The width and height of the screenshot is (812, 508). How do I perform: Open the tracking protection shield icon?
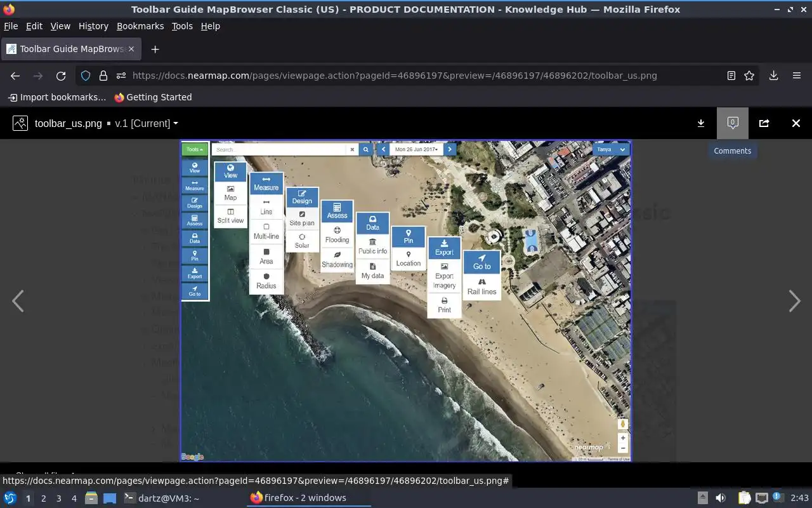click(x=86, y=76)
